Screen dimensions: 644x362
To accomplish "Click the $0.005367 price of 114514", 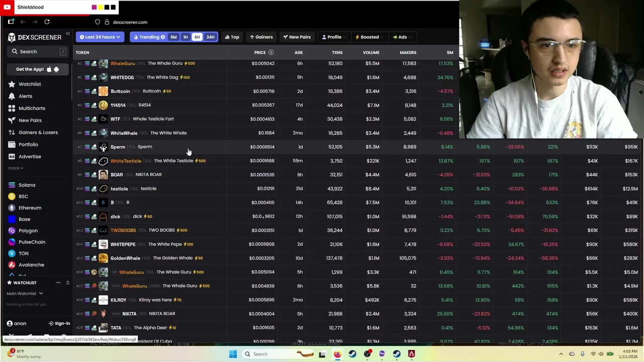I will coord(264,105).
